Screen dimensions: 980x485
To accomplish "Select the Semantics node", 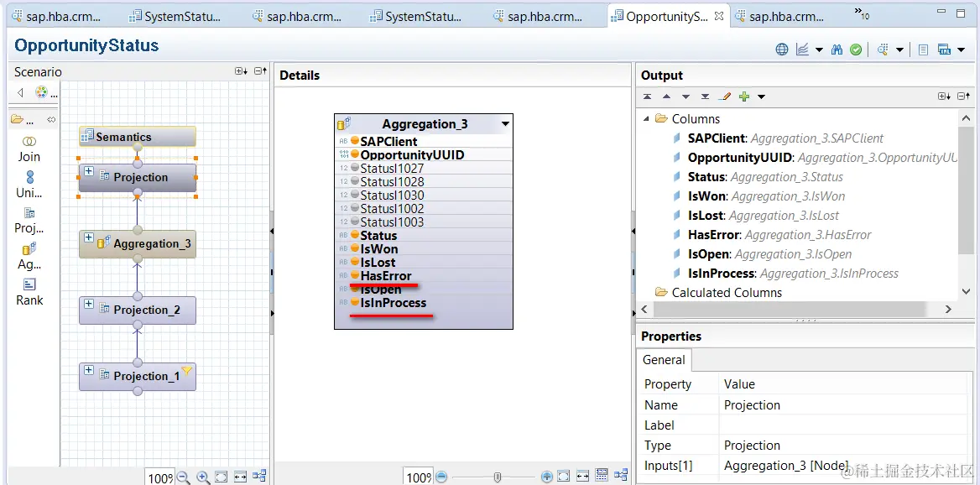I will tap(138, 137).
